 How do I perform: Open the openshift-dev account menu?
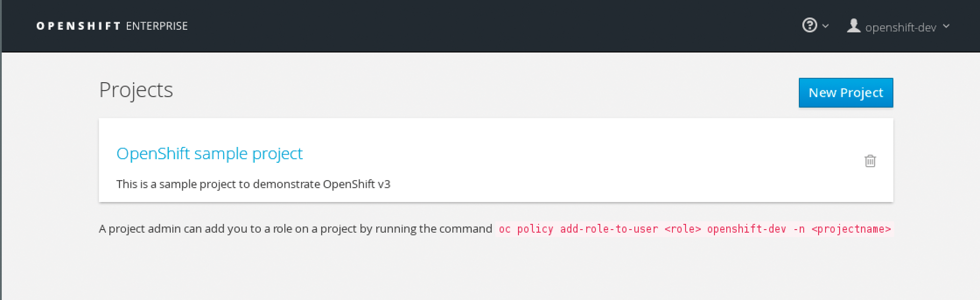[901, 27]
